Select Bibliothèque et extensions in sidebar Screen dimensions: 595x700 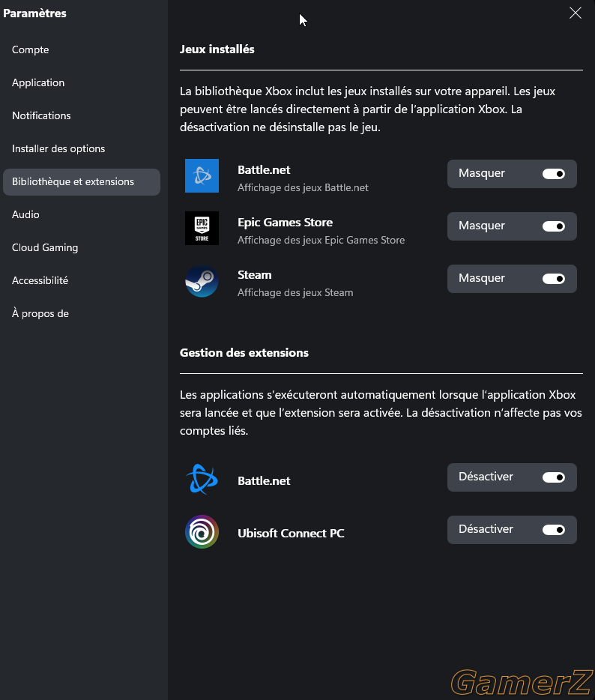[82, 181]
